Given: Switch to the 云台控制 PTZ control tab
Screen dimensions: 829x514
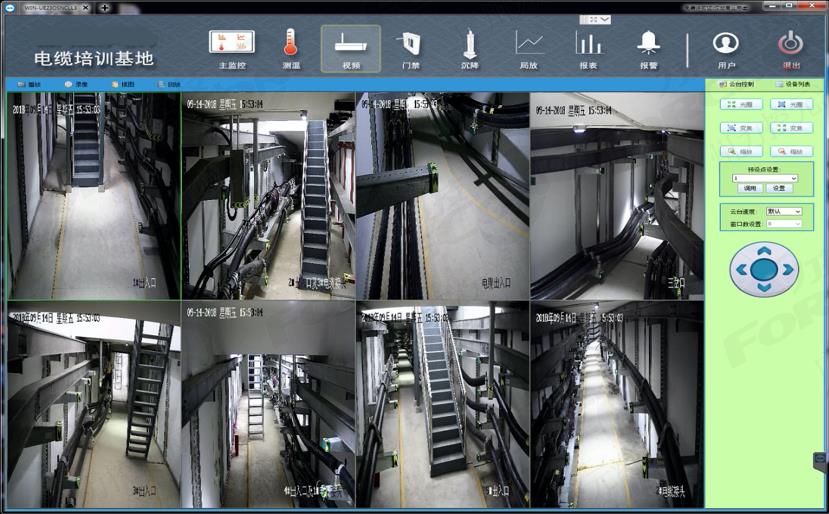Looking at the screenshot, I should click(x=736, y=85).
